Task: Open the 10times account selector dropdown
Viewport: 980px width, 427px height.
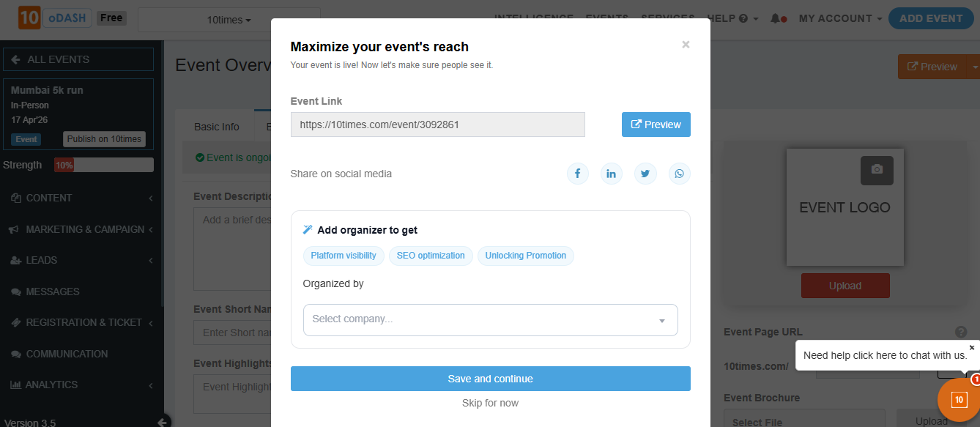Action: click(229, 20)
